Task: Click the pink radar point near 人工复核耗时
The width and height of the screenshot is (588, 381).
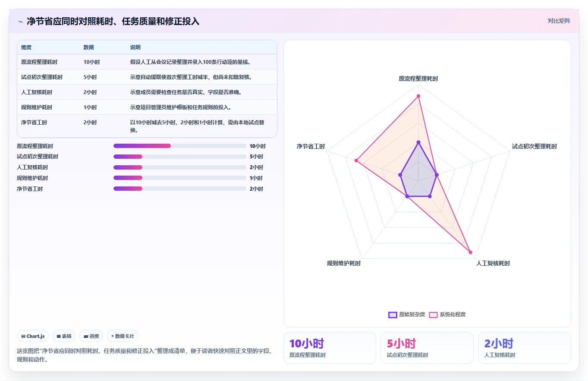Action: pyautogui.click(x=470, y=252)
